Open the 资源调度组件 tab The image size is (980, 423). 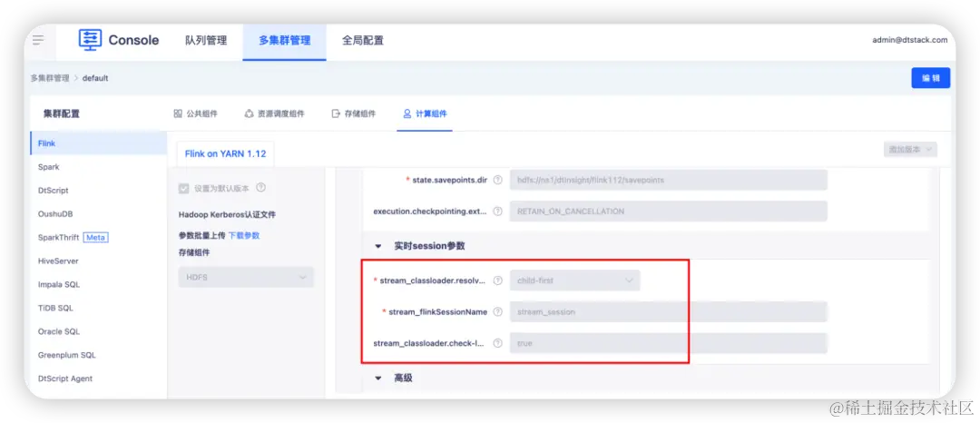click(274, 113)
